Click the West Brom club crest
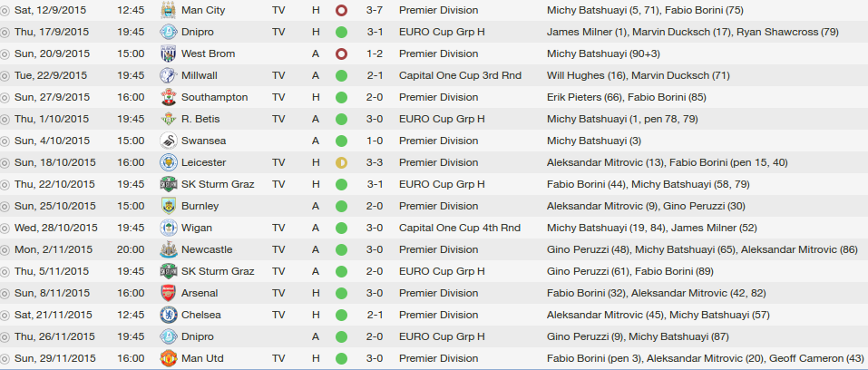868x370 pixels. pos(169,54)
